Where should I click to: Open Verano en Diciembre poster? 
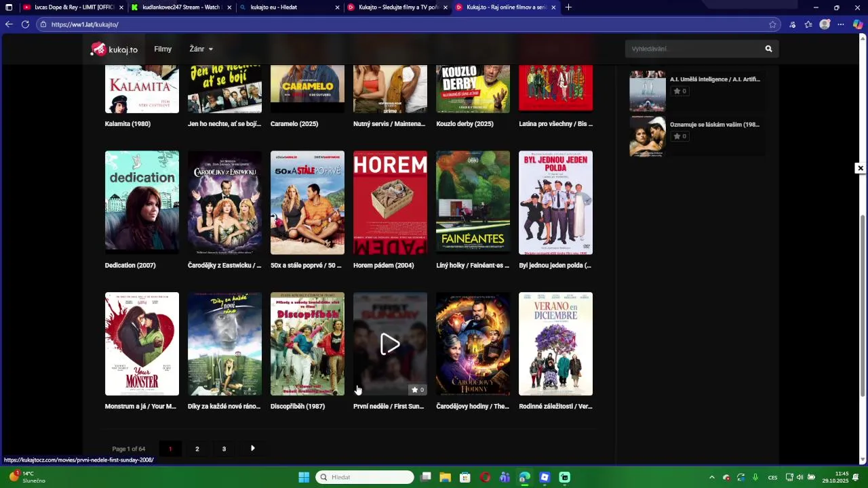point(555,344)
